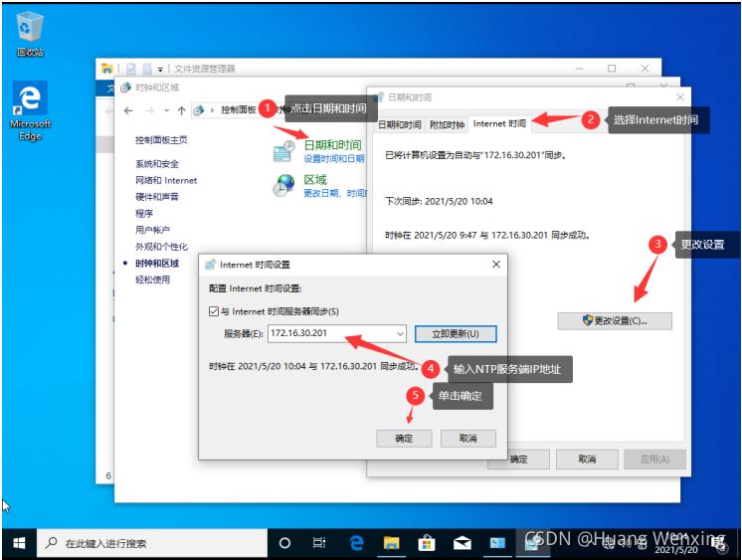
Task: Click the 日期和时间 calendar clock icon
Action: point(283,151)
